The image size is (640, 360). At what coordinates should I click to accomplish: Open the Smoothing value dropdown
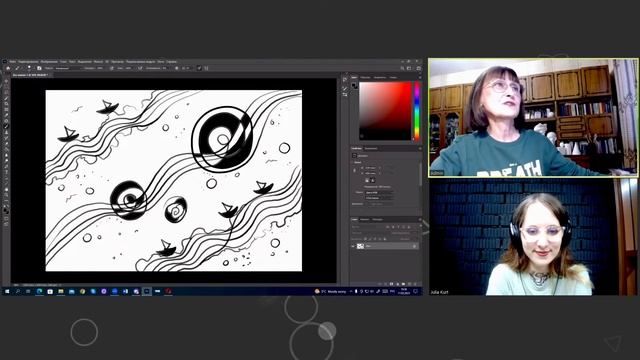[164, 68]
